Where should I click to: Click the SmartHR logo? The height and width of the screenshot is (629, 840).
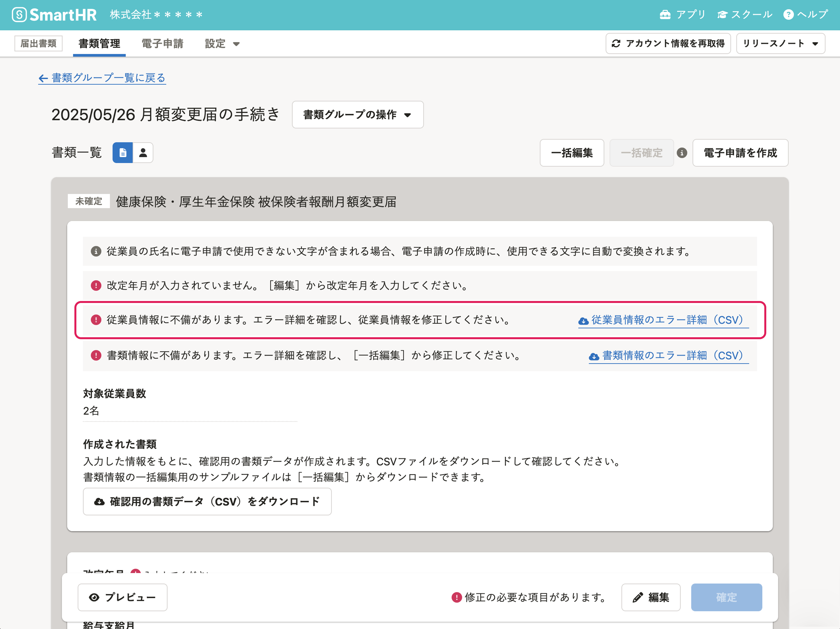click(54, 15)
